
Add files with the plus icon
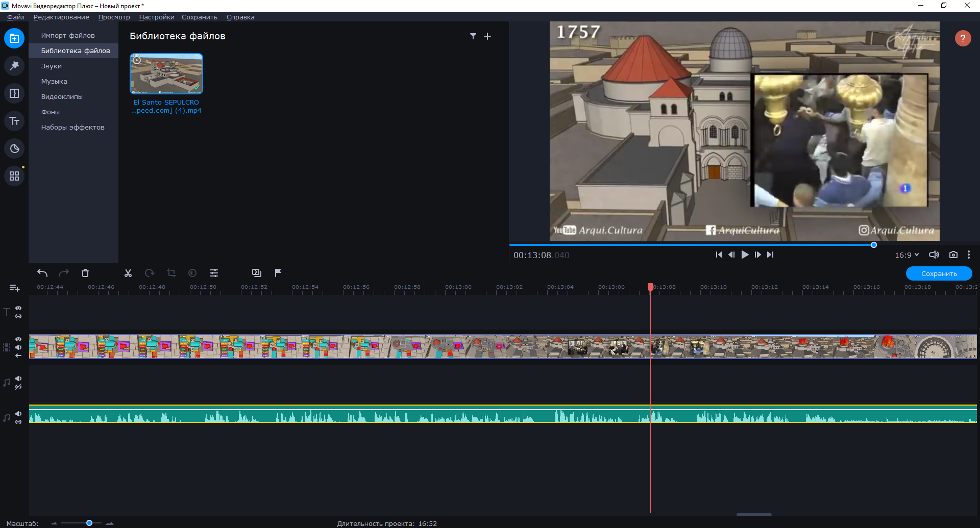tap(487, 36)
